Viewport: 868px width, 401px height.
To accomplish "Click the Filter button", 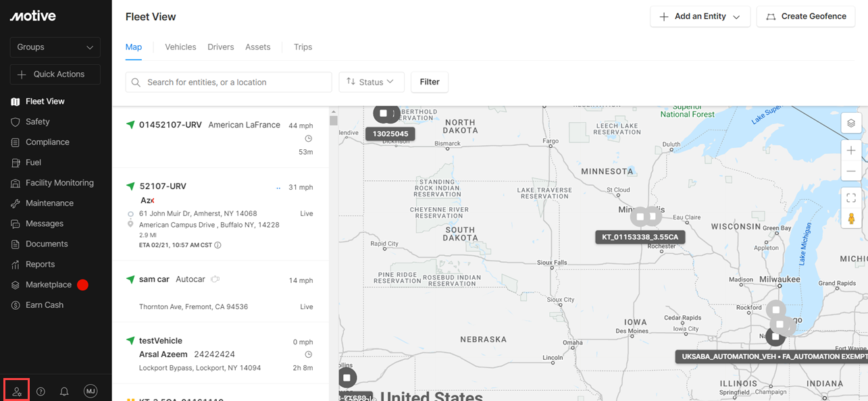I will tap(430, 82).
